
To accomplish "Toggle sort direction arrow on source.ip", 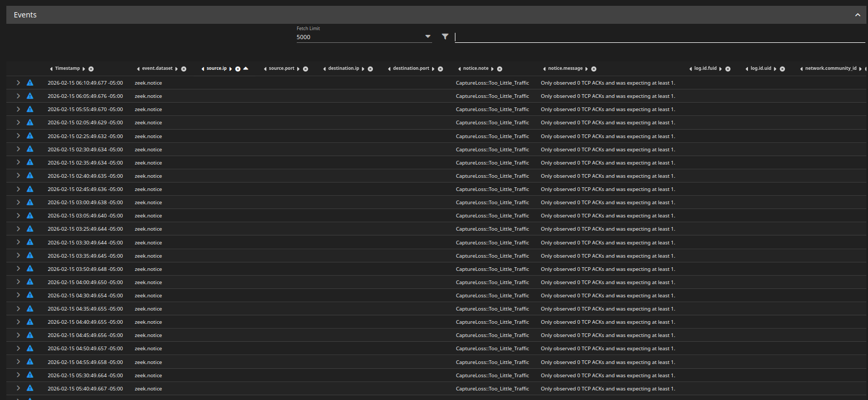I will click(x=246, y=68).
